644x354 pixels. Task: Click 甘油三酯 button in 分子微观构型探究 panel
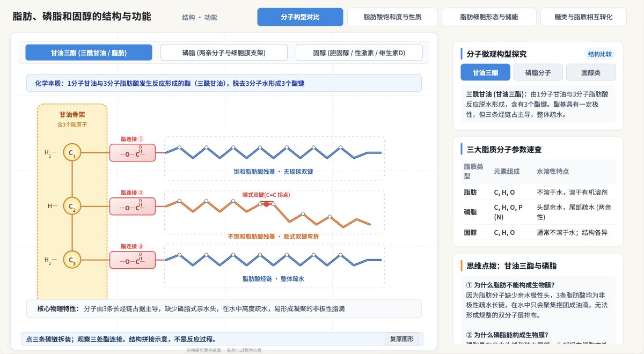[x=485, y=72]
